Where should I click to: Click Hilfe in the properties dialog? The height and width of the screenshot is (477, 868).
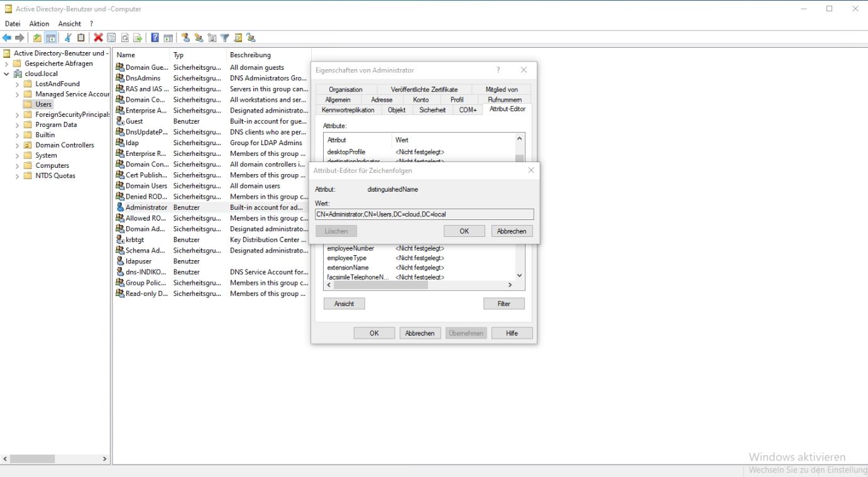[x=512, y=333]
